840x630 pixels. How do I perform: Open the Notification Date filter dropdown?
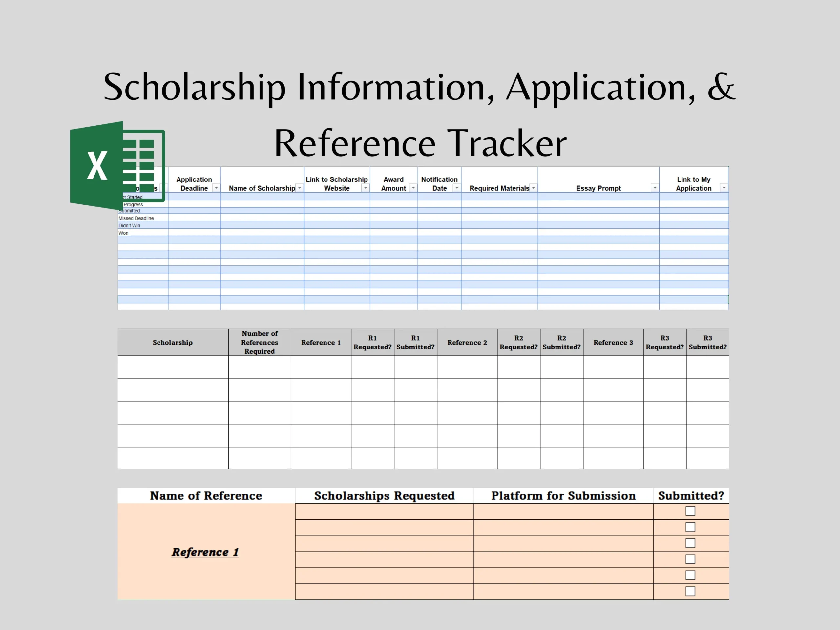click(457, 188)
